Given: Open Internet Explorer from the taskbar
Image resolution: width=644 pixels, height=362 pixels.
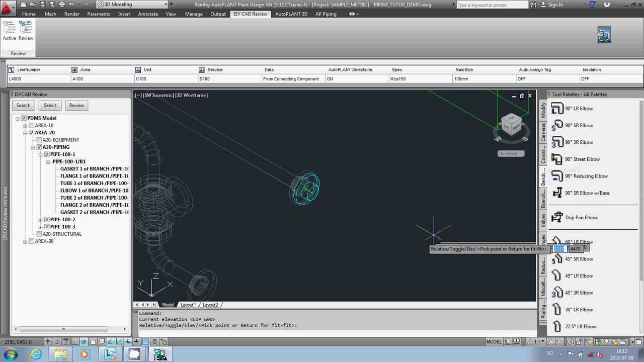Looking at the screenshot, I should click(x=36, y=354).
